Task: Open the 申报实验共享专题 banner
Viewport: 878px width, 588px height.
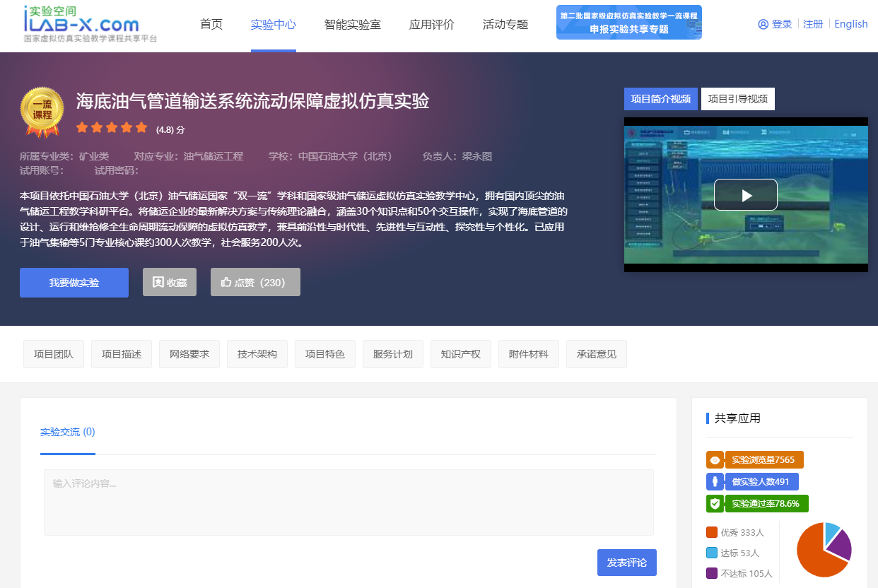Action: coord(628,23)
